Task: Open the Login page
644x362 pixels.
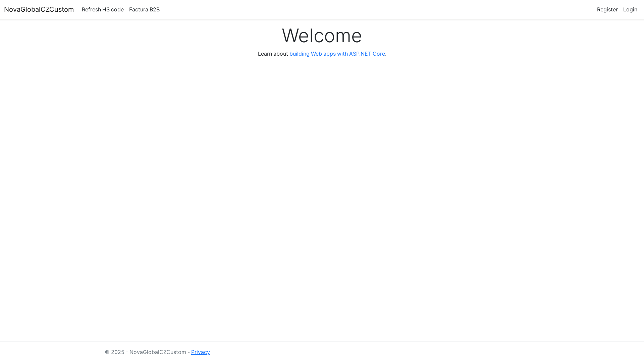Action: click(630, 9)
